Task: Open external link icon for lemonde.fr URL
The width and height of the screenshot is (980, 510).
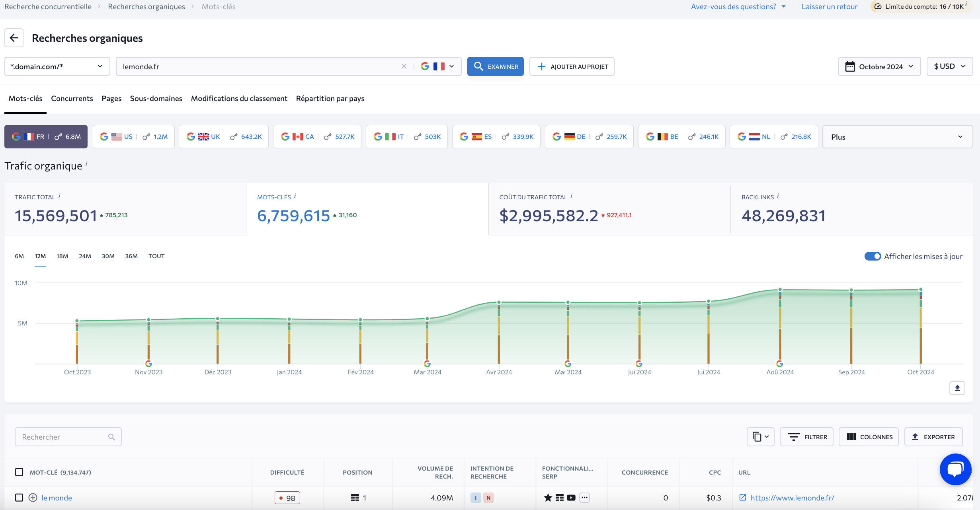Action: [742, 497]
